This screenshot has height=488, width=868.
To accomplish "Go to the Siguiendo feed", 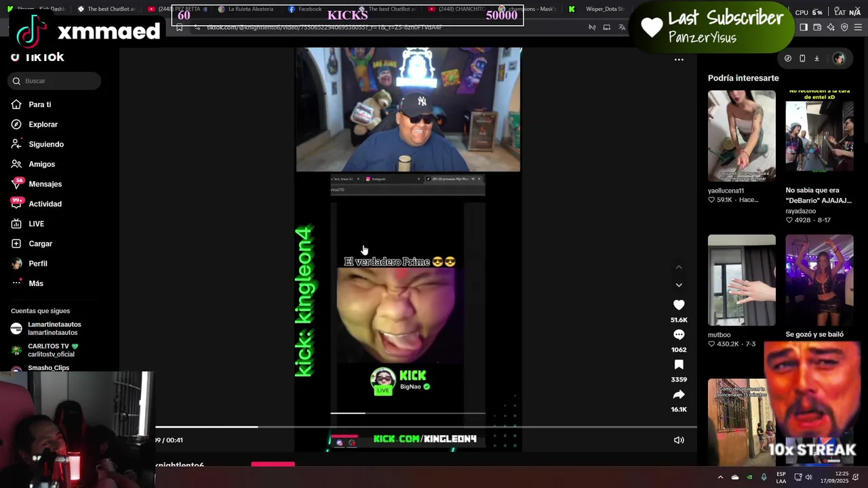I will pyautogui.click(x=37, y=144).
